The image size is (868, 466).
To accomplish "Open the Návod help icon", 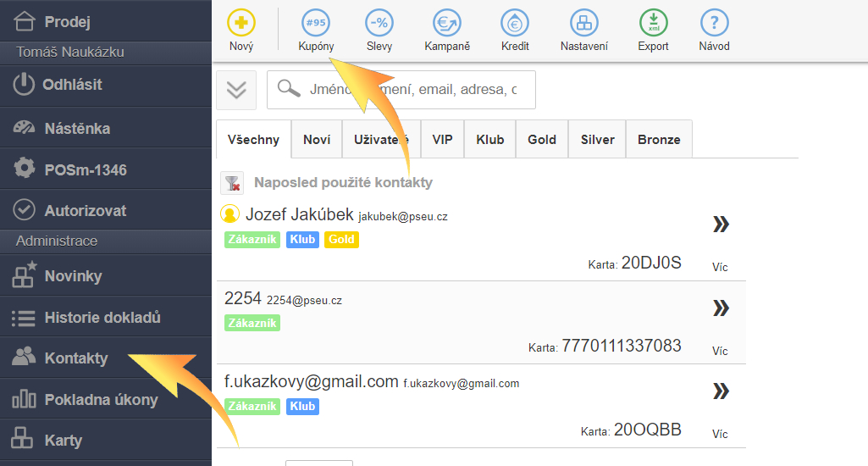I will tap(714, 23).
